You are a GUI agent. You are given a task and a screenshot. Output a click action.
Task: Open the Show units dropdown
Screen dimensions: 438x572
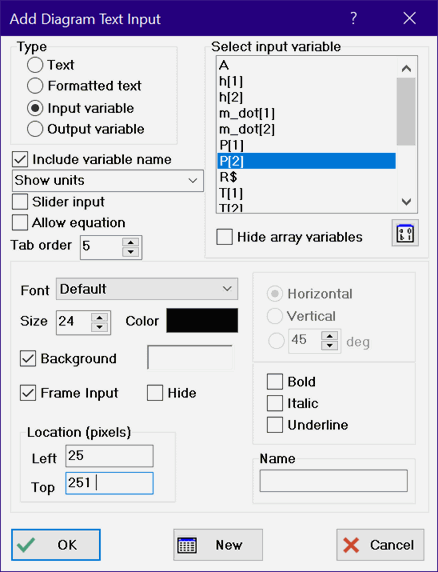pyautogui.click(x=108, y=180)
